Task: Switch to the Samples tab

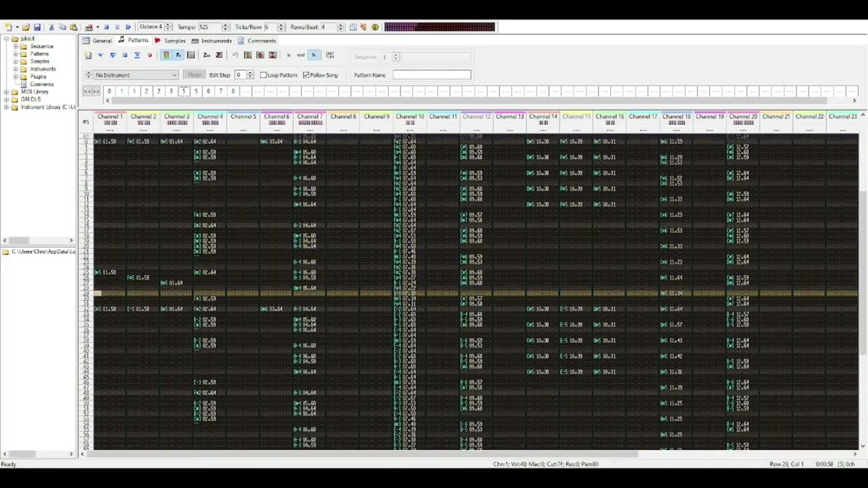Action: 170,41
